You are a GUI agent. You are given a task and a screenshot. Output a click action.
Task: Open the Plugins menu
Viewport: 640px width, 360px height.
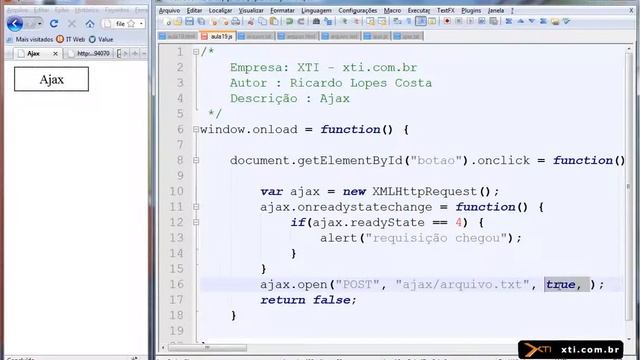coord(471,10)
